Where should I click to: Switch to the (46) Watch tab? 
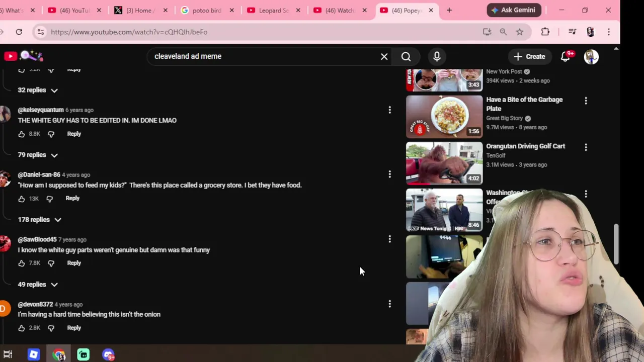click(340, 10)
